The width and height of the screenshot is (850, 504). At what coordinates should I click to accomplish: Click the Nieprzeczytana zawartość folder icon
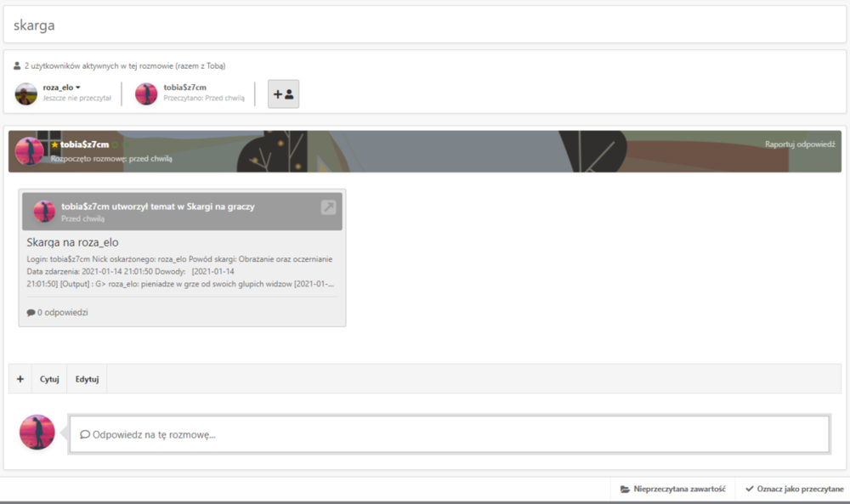625,489
